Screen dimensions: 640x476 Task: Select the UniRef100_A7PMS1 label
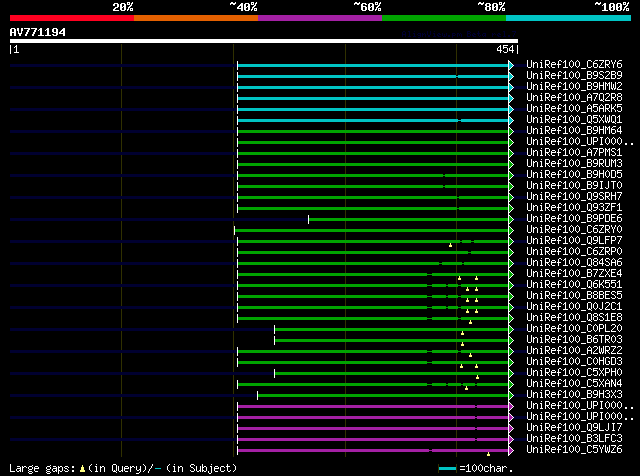coord(574,153)
